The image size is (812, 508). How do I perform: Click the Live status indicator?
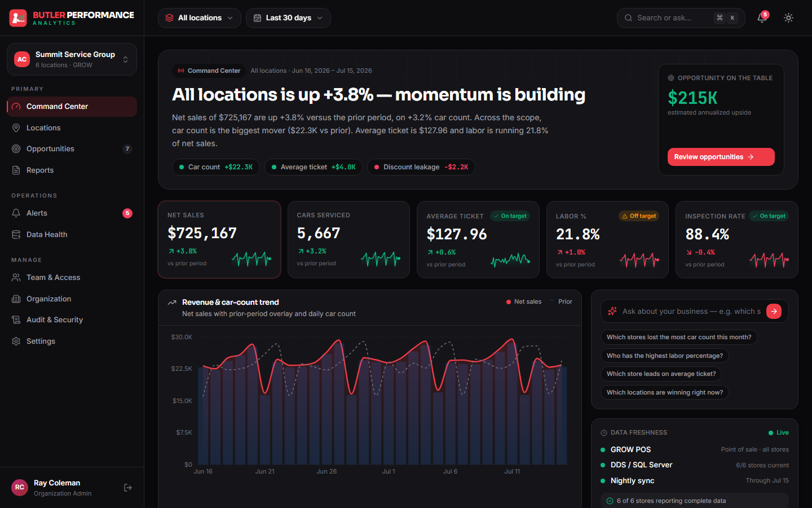(779, 433)
